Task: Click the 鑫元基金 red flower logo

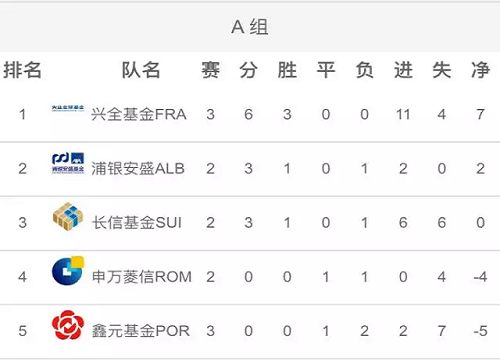Action: [x=68, y=325]
